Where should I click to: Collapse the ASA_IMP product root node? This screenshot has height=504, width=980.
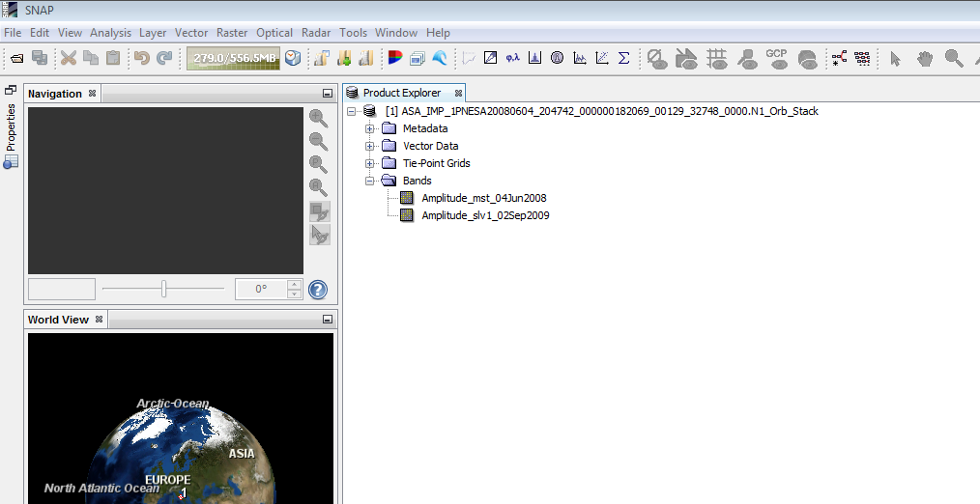352,111
